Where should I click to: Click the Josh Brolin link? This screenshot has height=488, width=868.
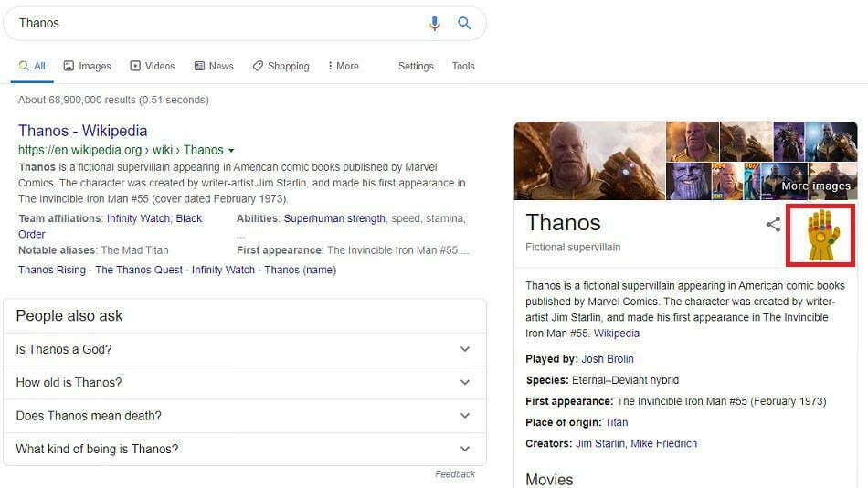pos(608,359)
